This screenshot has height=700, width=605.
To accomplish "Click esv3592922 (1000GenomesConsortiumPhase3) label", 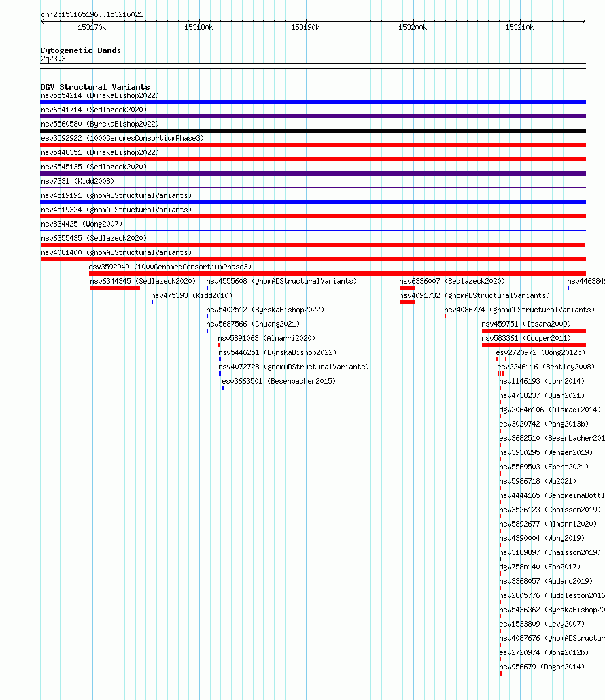I will pyautogui.click(x=122, y=138).
